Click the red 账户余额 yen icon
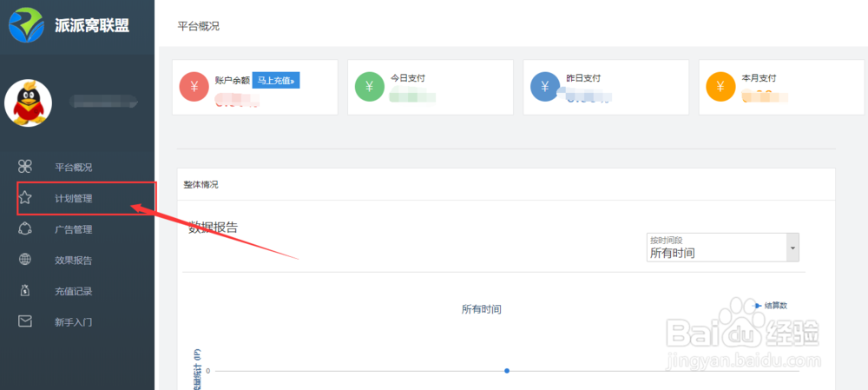 coord(194,87)
